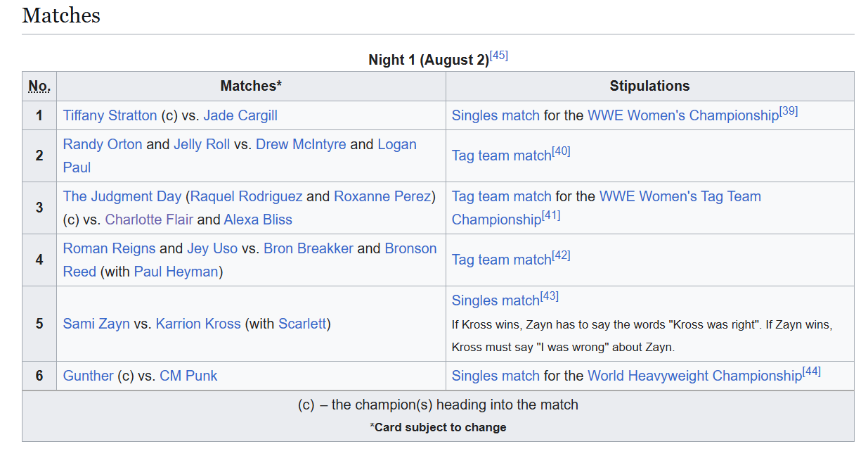The height and width of the screenshot is (451, 868).
Task: Follow the World Heavyweight Championship link
Action: pos(694,376)
